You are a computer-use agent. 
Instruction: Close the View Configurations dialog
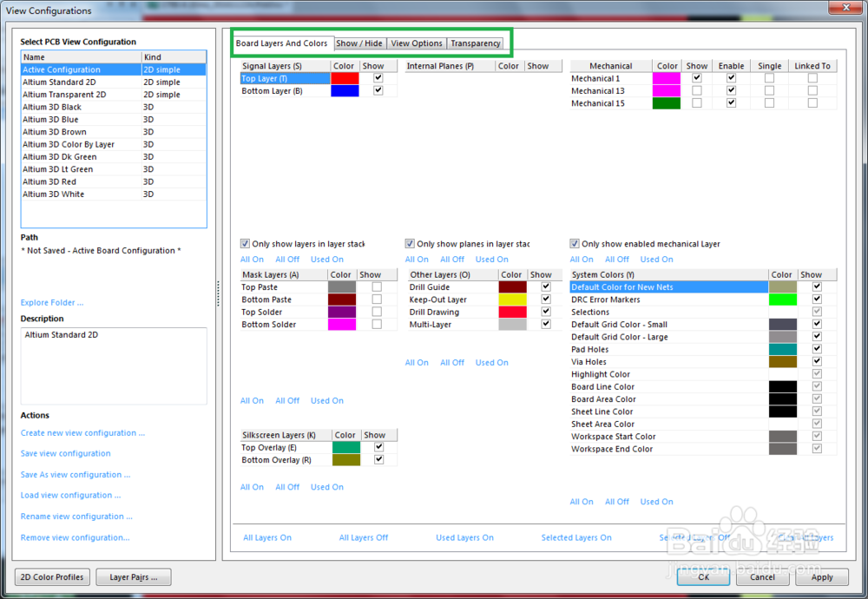845,7
